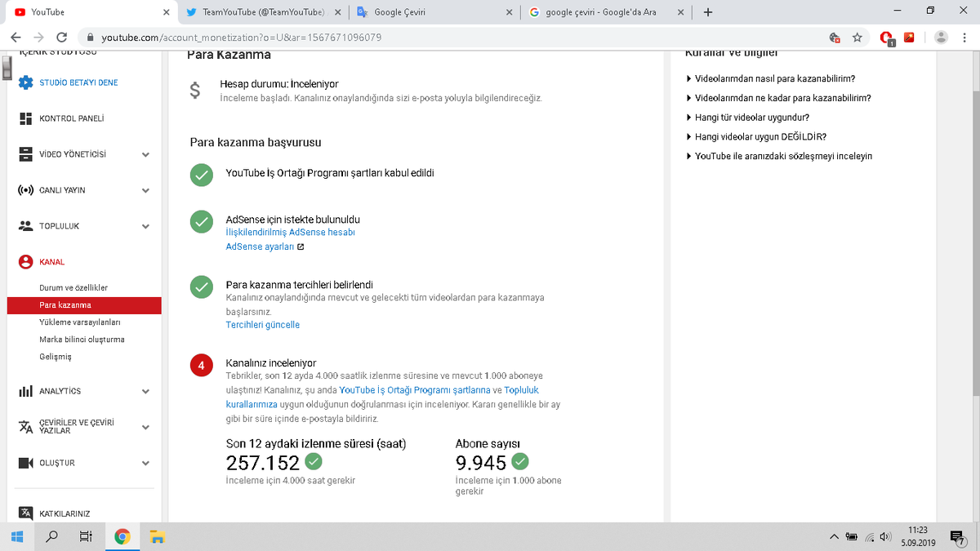
Task: Open the AdSense ayarları link
Action: (260, 247)
